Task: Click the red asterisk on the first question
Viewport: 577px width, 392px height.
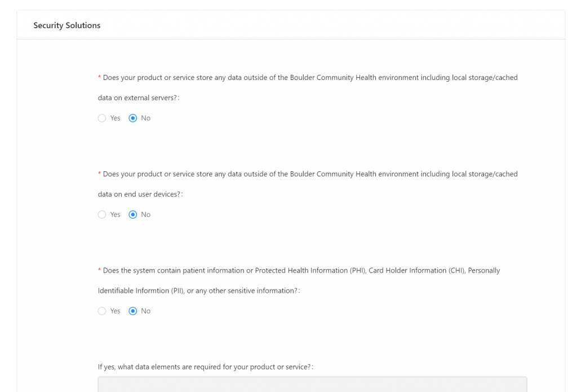Action: [x=98, y=77]
